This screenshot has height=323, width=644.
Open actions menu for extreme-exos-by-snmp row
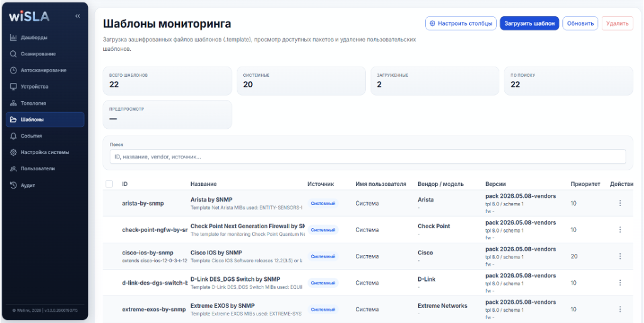pyautogui.click(x=619, y=309)
